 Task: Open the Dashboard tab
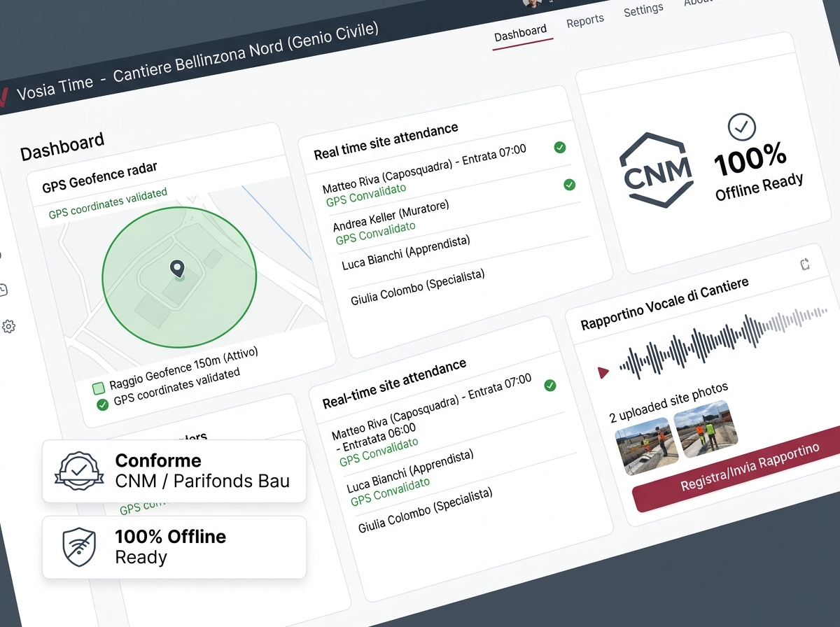tap(520, 33)
